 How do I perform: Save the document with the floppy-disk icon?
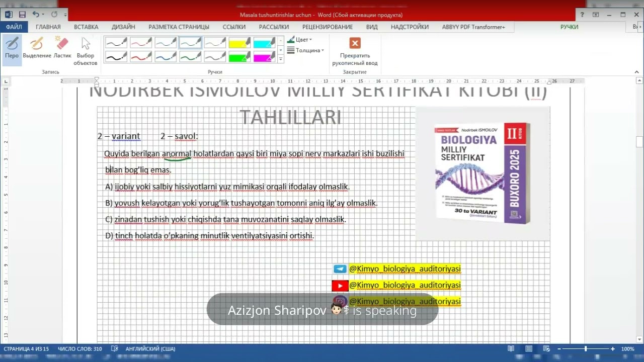[x=22, y=15]
